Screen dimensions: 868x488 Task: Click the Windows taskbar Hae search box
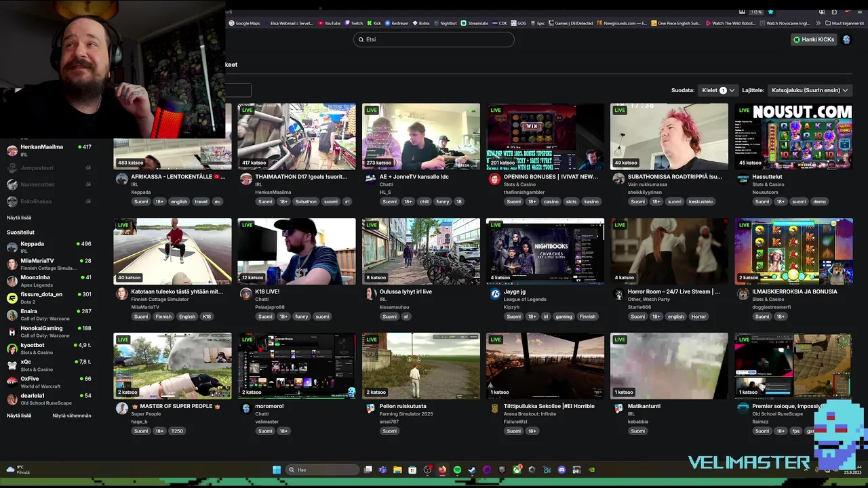click(322, 470)
